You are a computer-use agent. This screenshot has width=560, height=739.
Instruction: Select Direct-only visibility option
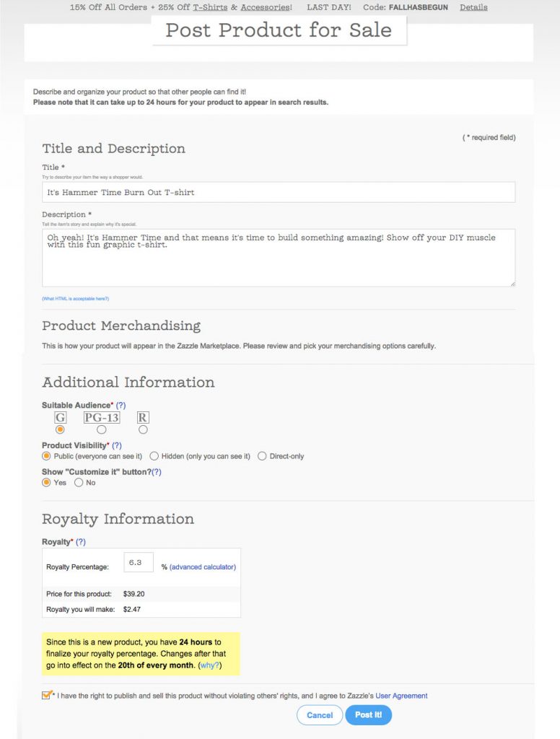pos(281,456)
